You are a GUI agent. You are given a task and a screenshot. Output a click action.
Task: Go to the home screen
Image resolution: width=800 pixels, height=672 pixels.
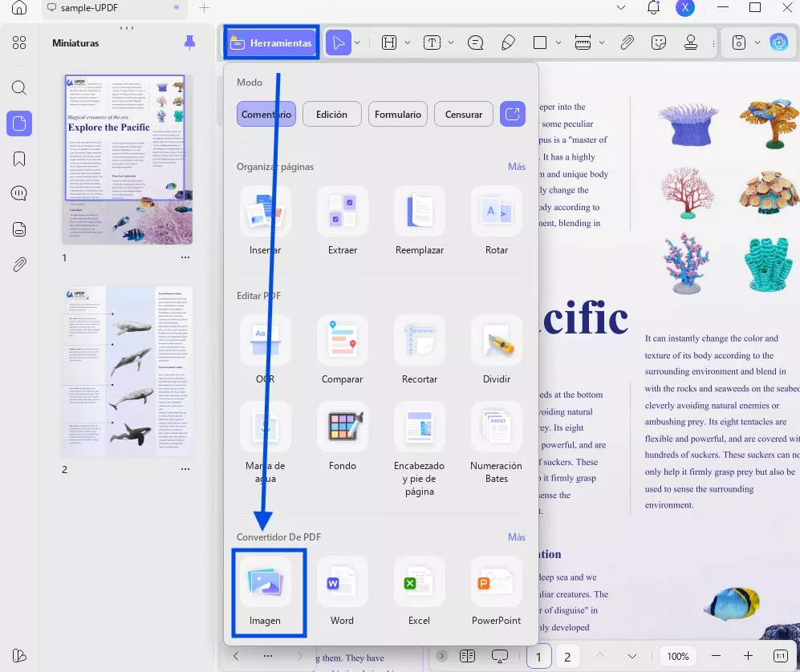tap(19, 7)
